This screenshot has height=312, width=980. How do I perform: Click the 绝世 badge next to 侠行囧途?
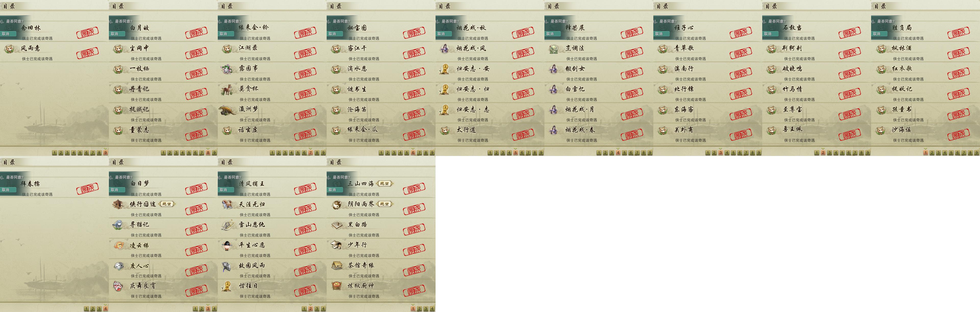point(167,204)
